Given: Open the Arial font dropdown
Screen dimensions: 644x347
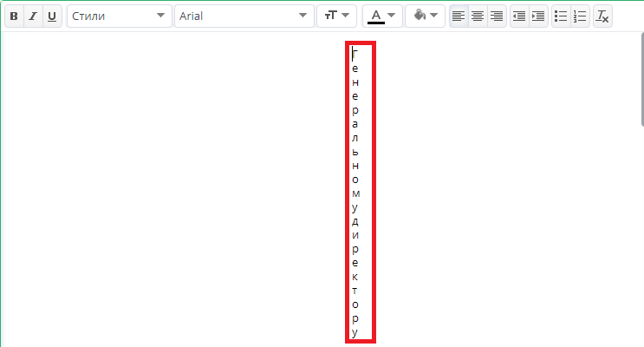Looking at the screenshot, I should 244,16.
